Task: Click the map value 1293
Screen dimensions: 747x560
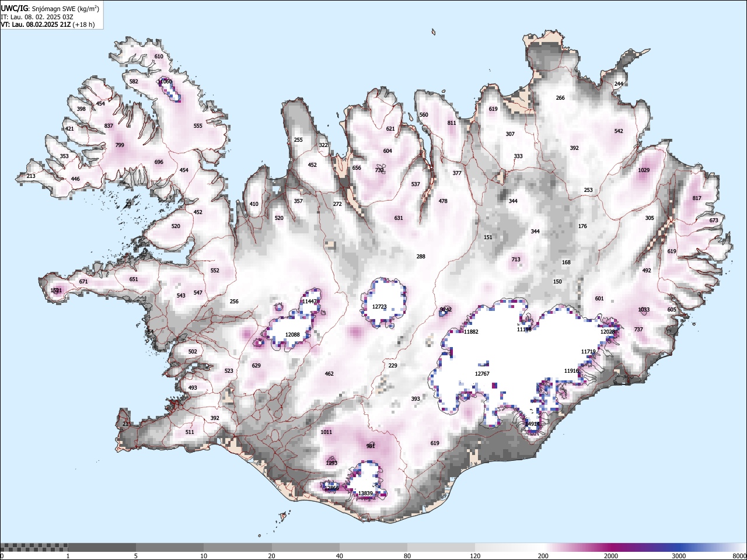Action: [x=331, y=463]
